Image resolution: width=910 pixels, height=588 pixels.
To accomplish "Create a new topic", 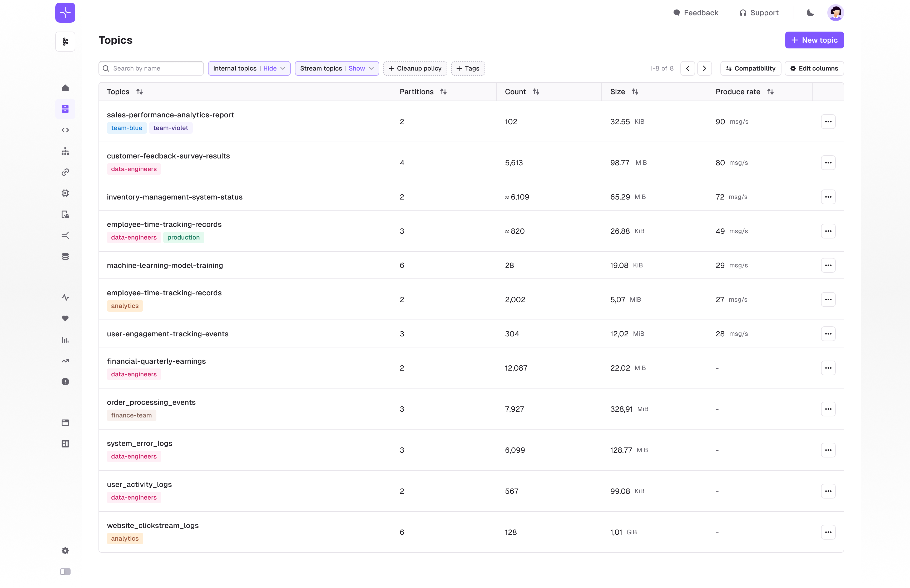I will pyautogui.click(x=814, y=40).
